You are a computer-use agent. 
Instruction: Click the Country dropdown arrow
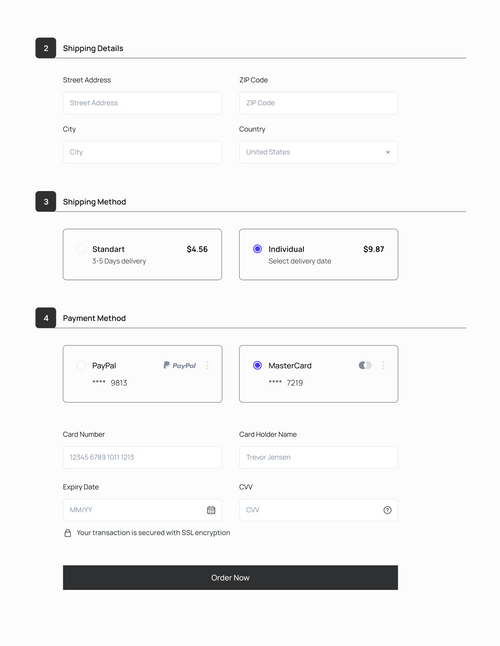click(x=388, y=152)
